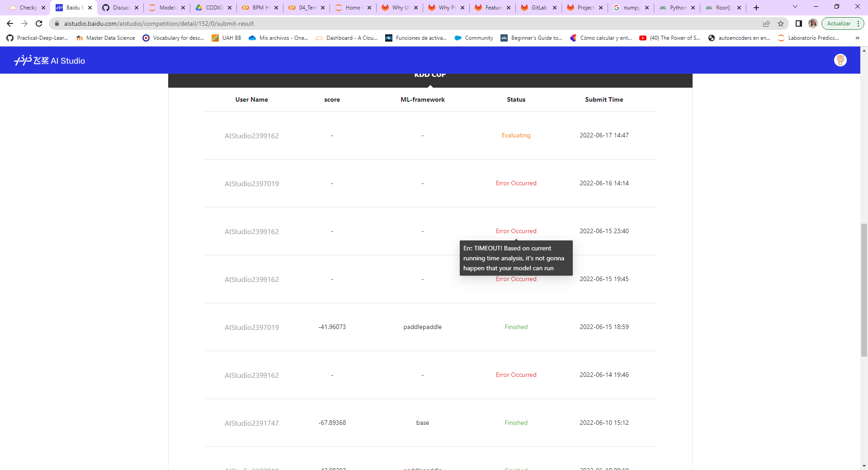
Task: Open tab search dropdown arrow
Action: tap(795, 7)
